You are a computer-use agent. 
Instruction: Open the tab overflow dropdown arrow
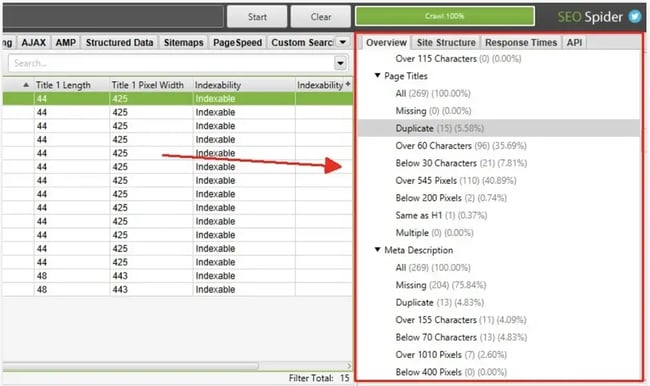[342, 42]
